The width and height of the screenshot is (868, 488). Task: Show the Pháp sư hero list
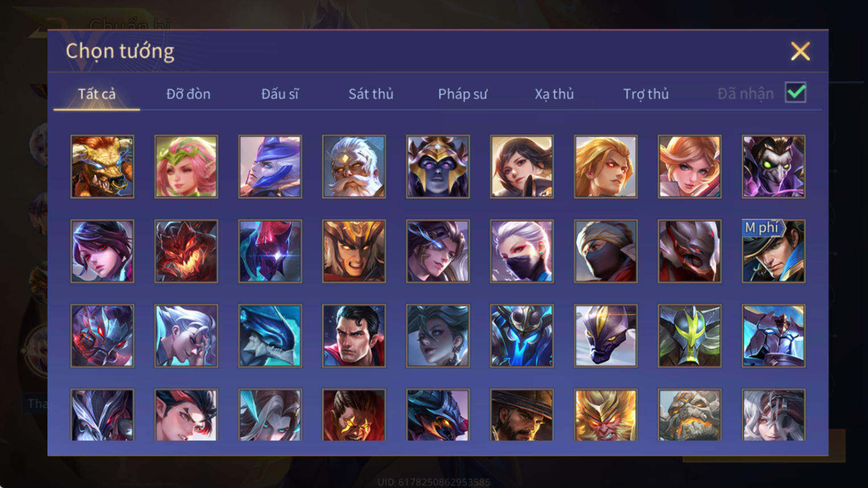point(463,94)
